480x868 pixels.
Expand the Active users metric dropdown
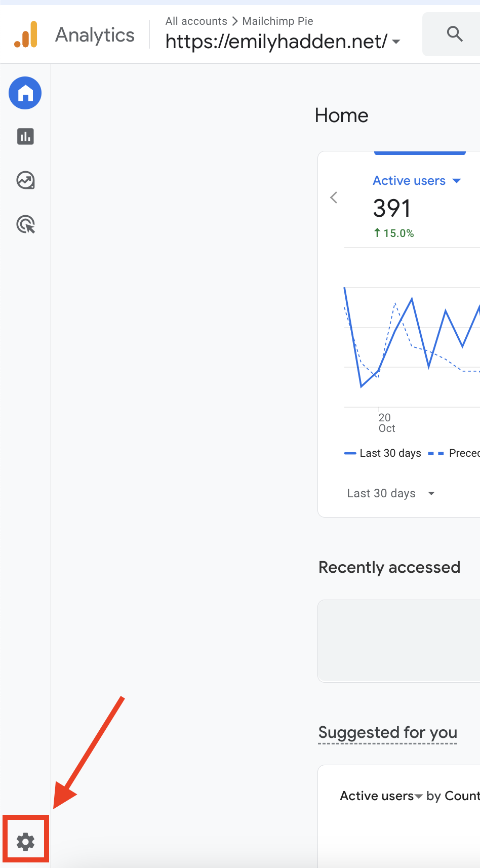[x=457, y=181]
